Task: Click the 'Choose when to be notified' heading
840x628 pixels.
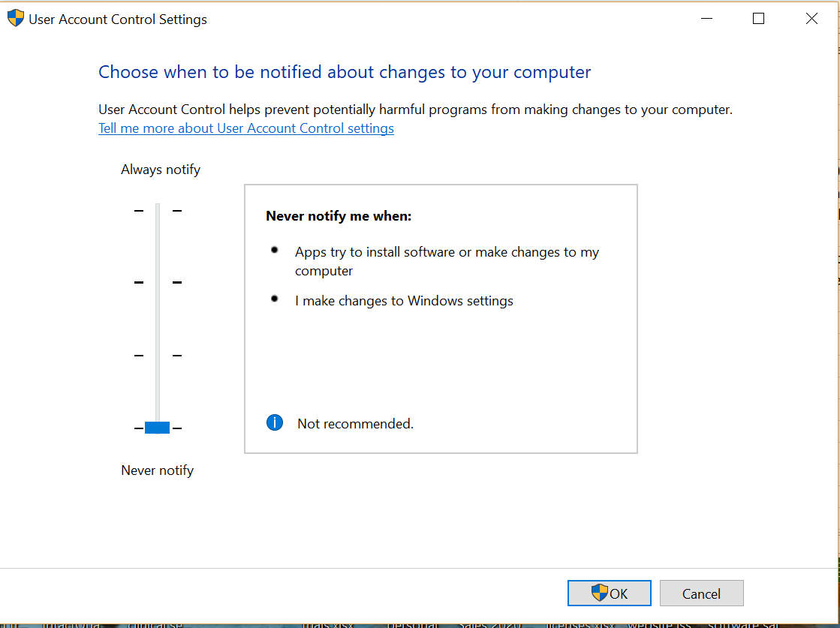Action: point(345,72)
